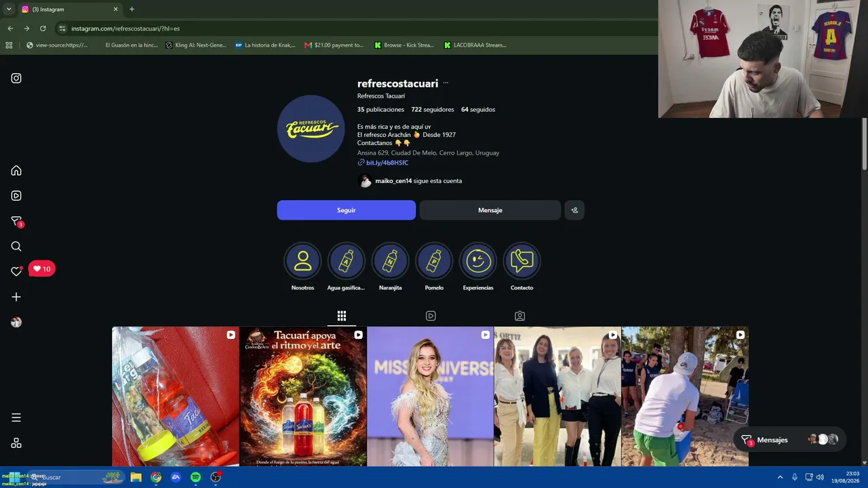
Task: Open direct messages icon in the sidebar
Action: 16,222
